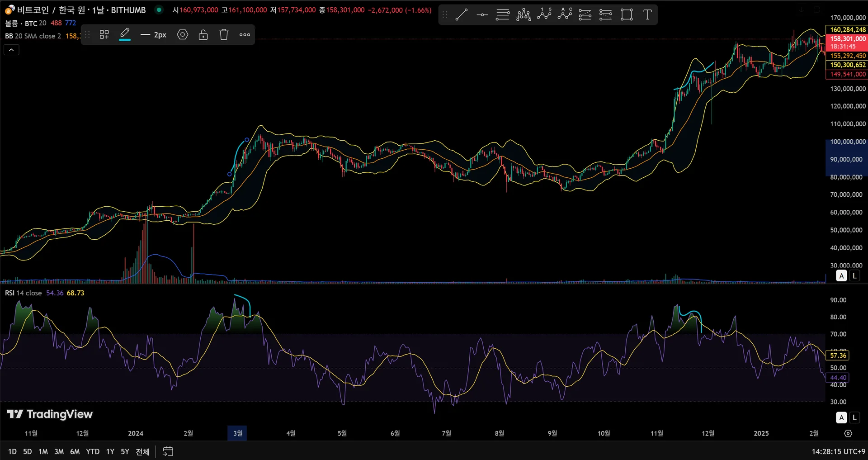This screenshot has height=460, width=868.
Task: Toggle log scale on the RSI pane
Action: [x=854, y=417]
